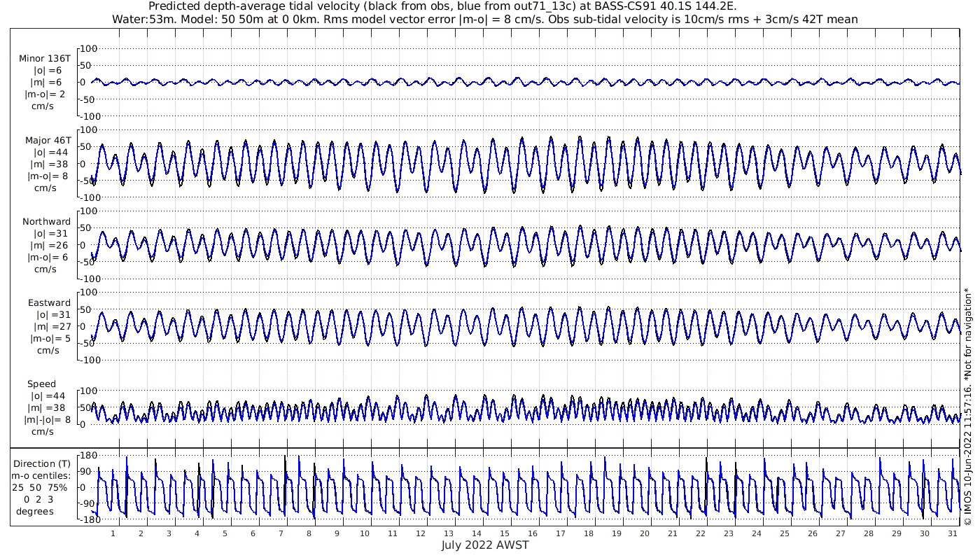The width and height of the screenshot is (980, 560).
Task: Click day '31' on the date axis
Action: click(x=952, y=533)
